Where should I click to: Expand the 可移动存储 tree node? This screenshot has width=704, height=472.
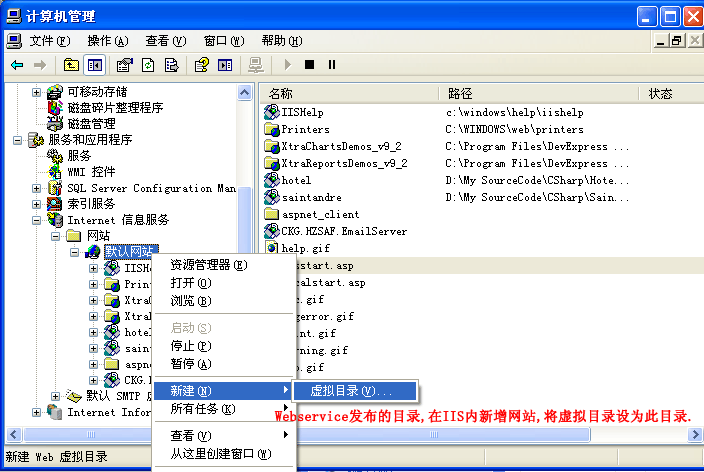pyautogui.click(x=38, y=92)
